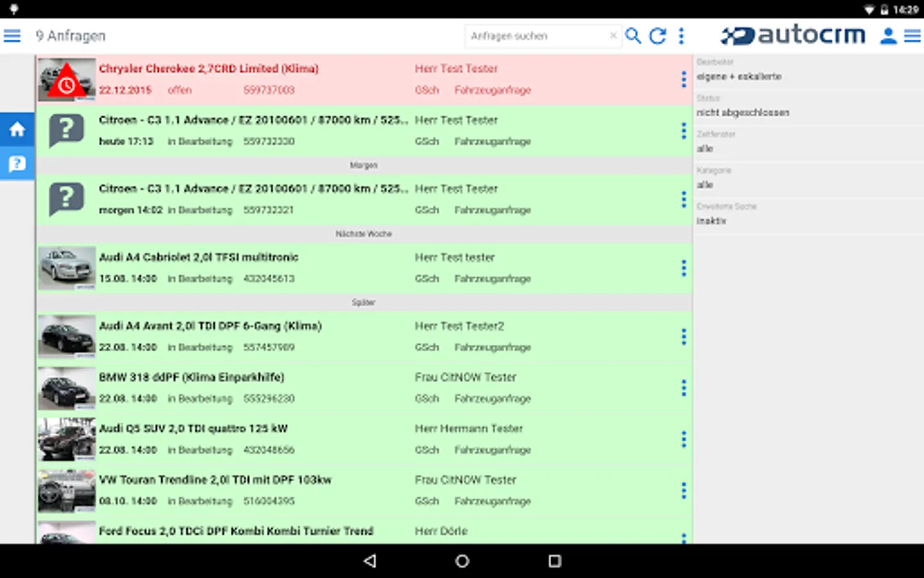Image resolution: width=924 pixels, height=578 pixels.
Task: Click question-mark icon of morgen 14:02 Citroen
Action: 67,199
